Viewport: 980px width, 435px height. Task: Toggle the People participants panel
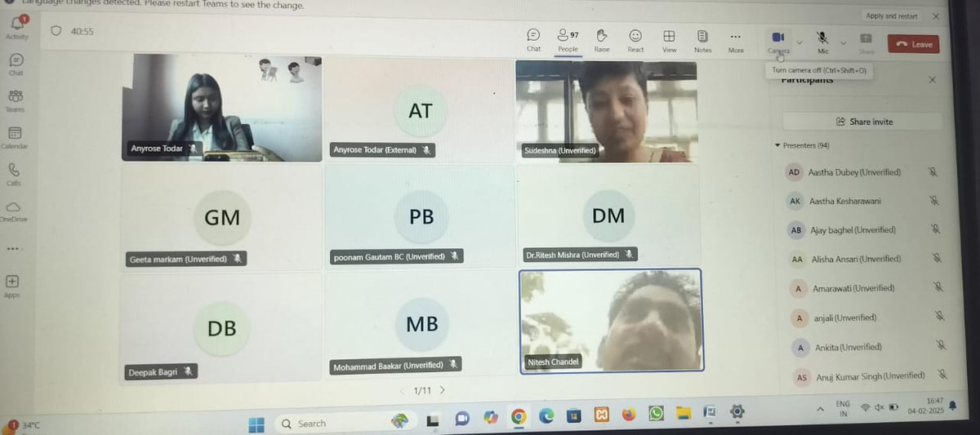pos(568,40)
